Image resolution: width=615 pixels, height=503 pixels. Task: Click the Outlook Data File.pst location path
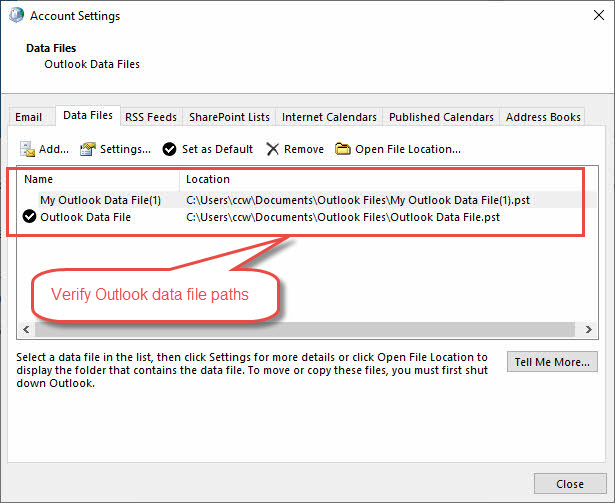click(343, 217)
